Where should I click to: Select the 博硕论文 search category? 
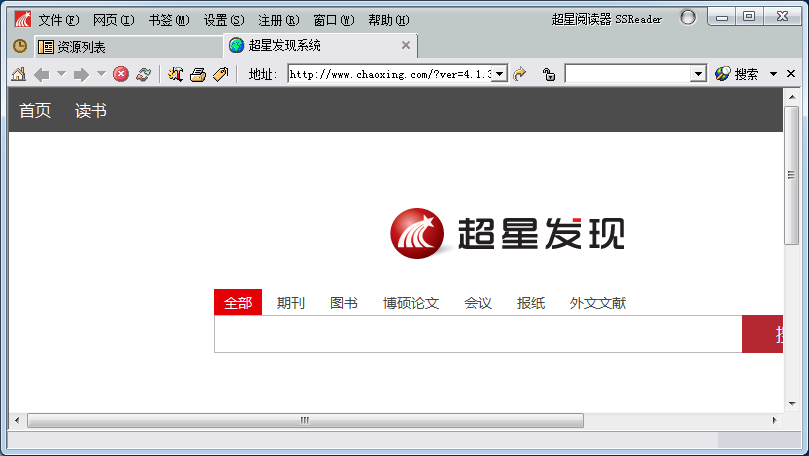click(x=411, y=303)
